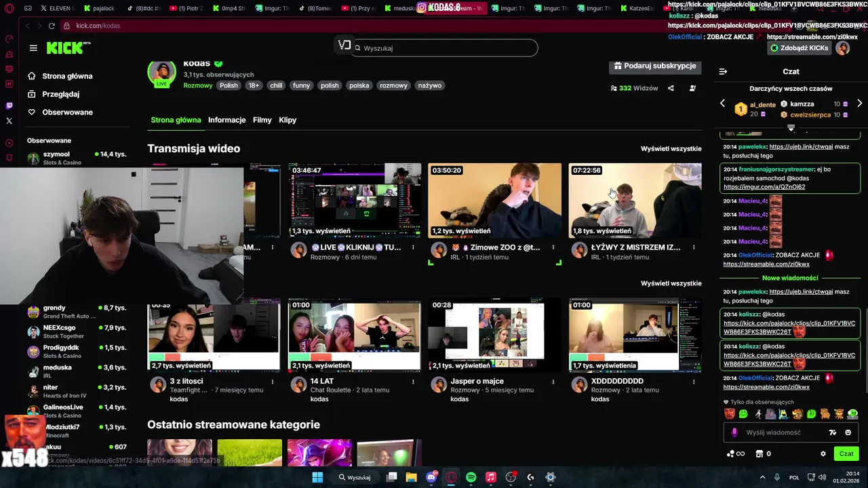
Task: Insert the red face emote in quick emotes
Action: [729, 413]
